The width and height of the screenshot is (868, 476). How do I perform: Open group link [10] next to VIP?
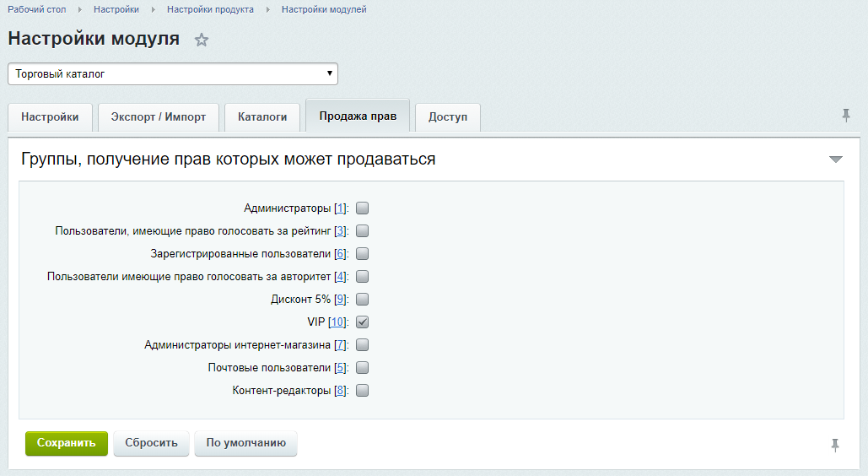(x=337, y=322)
